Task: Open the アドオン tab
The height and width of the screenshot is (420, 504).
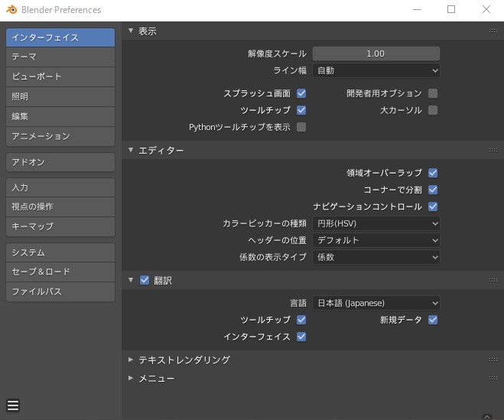Action: click(60, 162)
